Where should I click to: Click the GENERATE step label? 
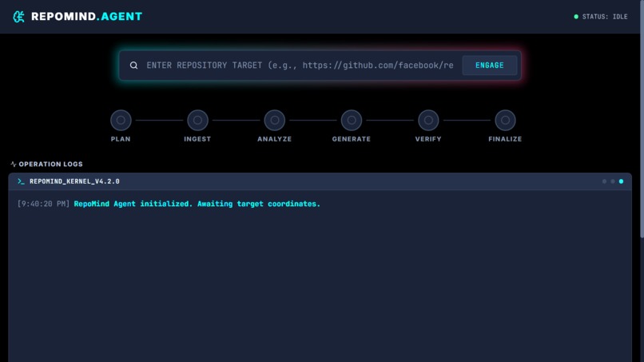click(x=352, y=139)
